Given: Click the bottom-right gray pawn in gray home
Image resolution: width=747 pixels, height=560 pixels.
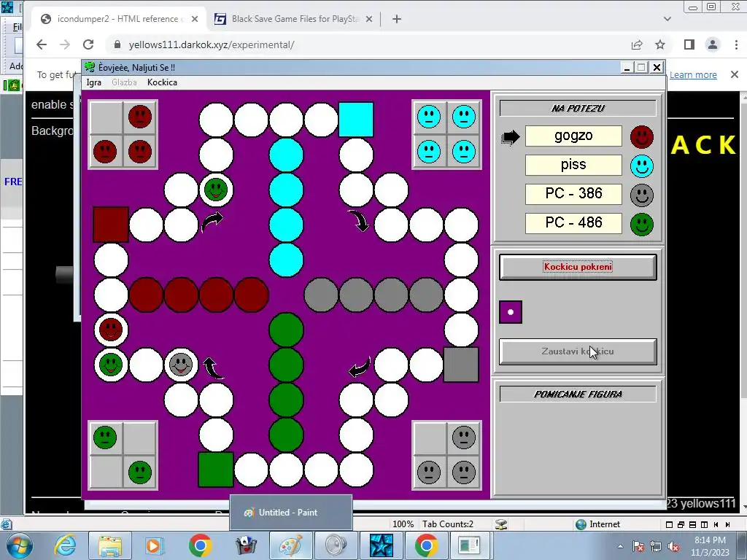Looking at the screenshot, I should tap(464, 472).
